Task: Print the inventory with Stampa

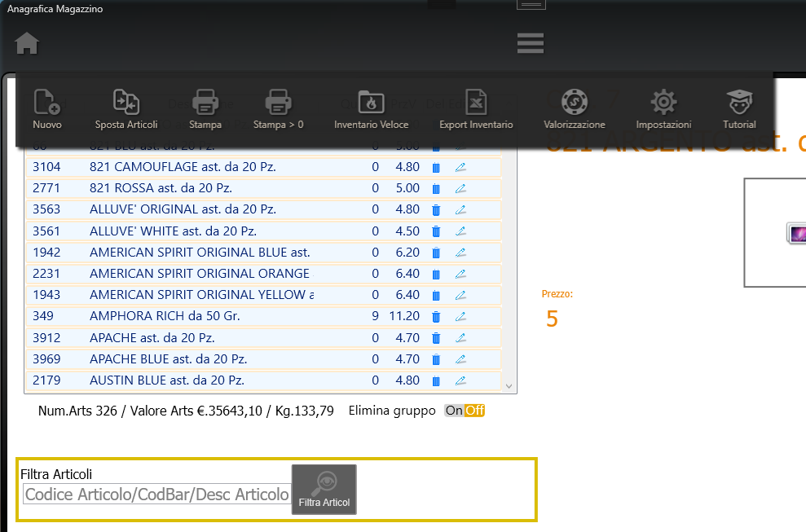Action: click(x=205, y=109)
